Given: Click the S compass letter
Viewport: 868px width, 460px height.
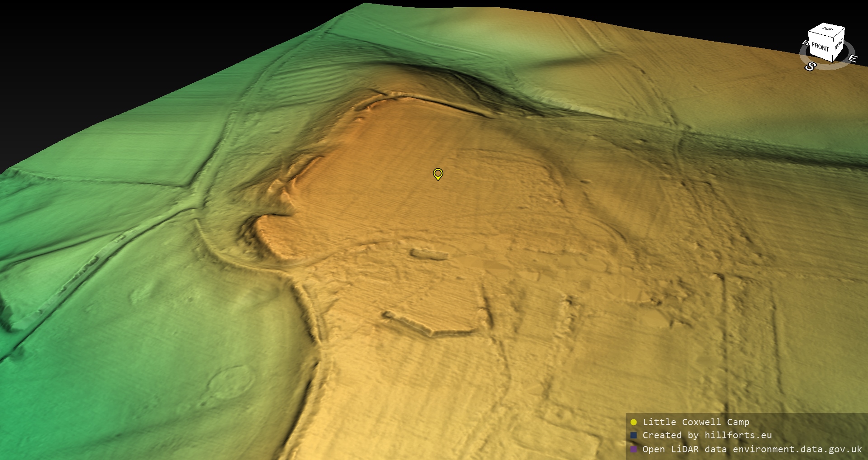Looking at the screenshot, I should (810, 66).
